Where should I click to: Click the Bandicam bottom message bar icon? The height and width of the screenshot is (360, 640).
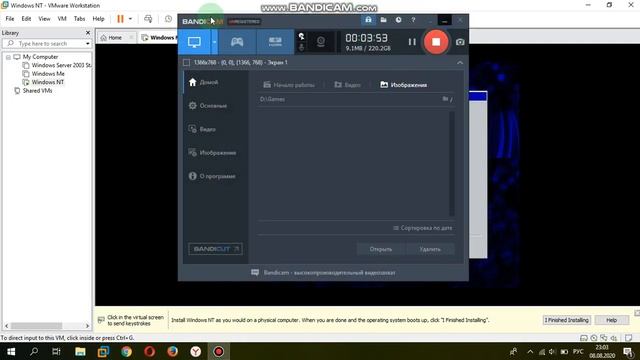255,273
